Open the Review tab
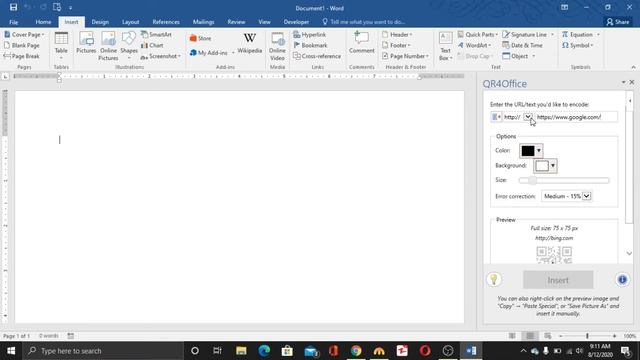The width and height of the screenshot is (640, 360). (236, 22)
